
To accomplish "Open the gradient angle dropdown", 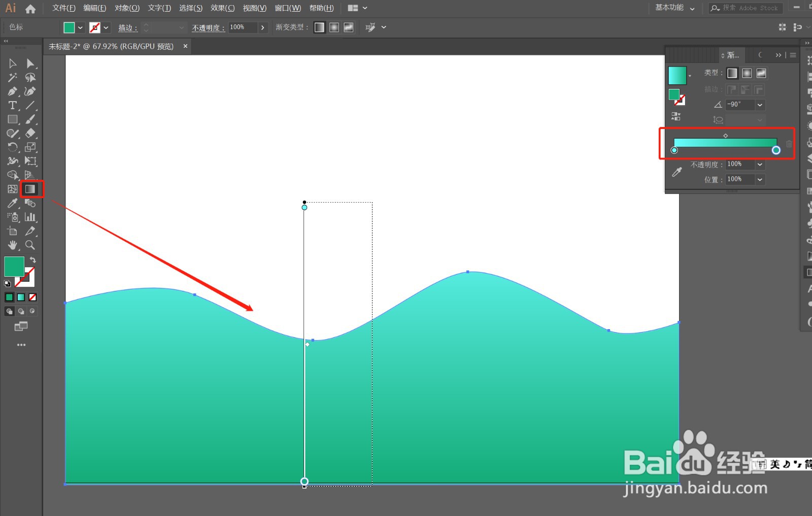I will click(760, 105).
